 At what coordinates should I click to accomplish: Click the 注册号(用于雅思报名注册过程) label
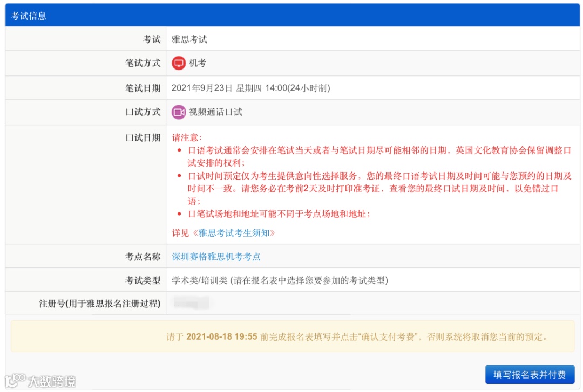coord(100,304)
